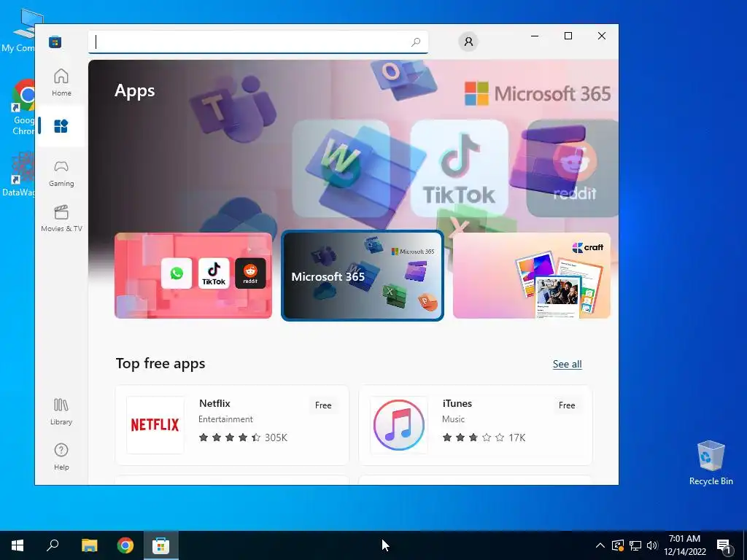The image size is (747, 560).
Task: Open the Library in the sidebar
Action: coord(61,412)
